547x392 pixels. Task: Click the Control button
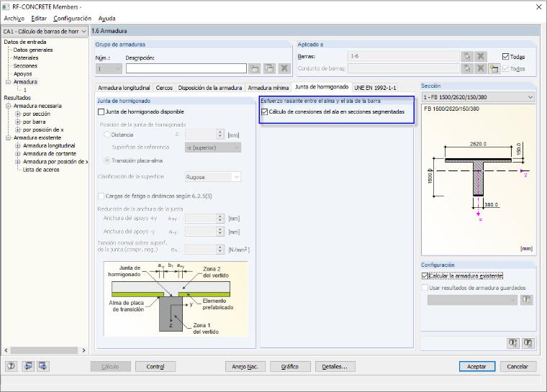[x=155, y=367]
